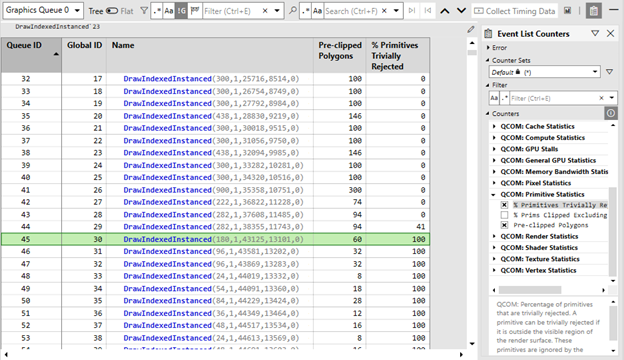Close the Event List Counters panel
Screen dimensions: 624x360
click(x=610, y=33)
